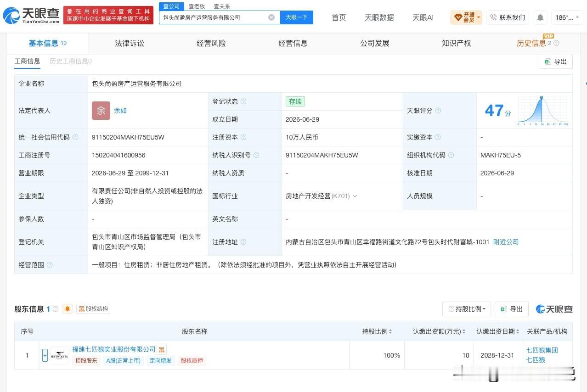Viewport: 587px width, 392px height.
Task: Open 天眼数据 in the top navigation
Action: (379, 17)
